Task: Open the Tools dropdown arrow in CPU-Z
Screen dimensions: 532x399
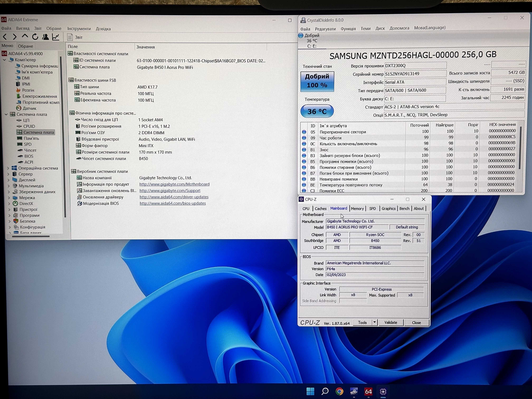Action: click(375, 322)
